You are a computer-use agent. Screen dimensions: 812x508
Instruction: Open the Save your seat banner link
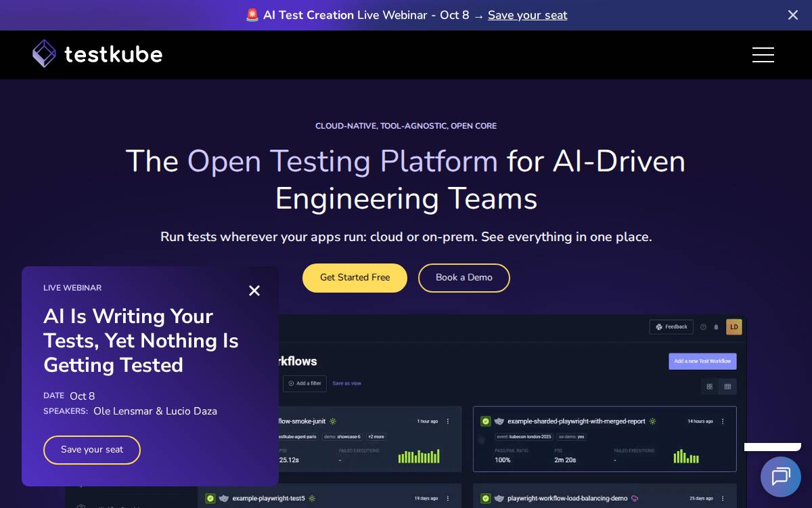pos(527,15)
